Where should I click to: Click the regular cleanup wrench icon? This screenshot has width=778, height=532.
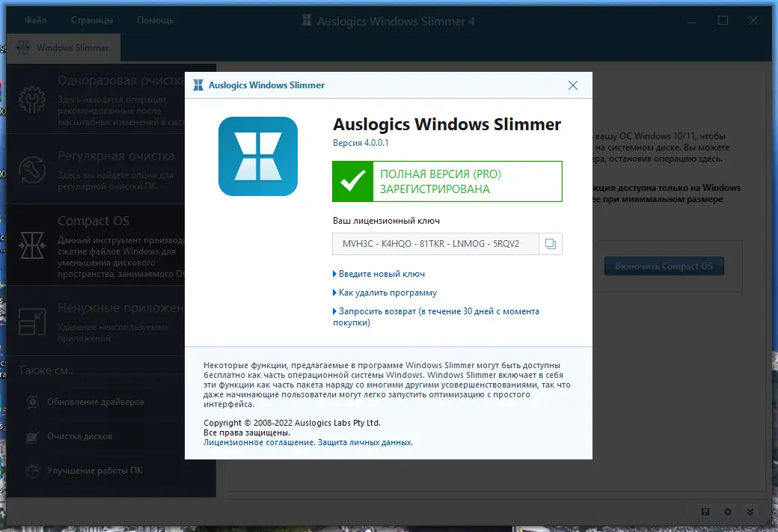point(32,170)
